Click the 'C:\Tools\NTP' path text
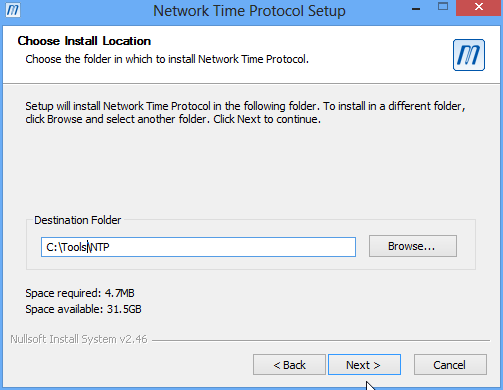This screenshot has width=503, height=390. pos(78,247)
